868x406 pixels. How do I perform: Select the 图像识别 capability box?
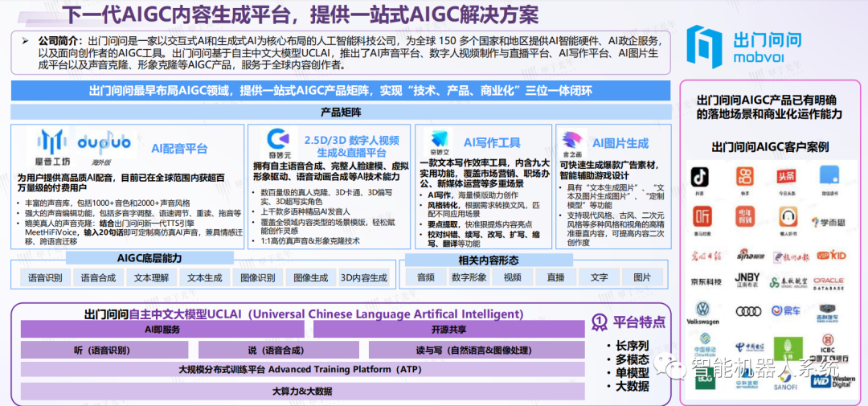click(257, 277)
